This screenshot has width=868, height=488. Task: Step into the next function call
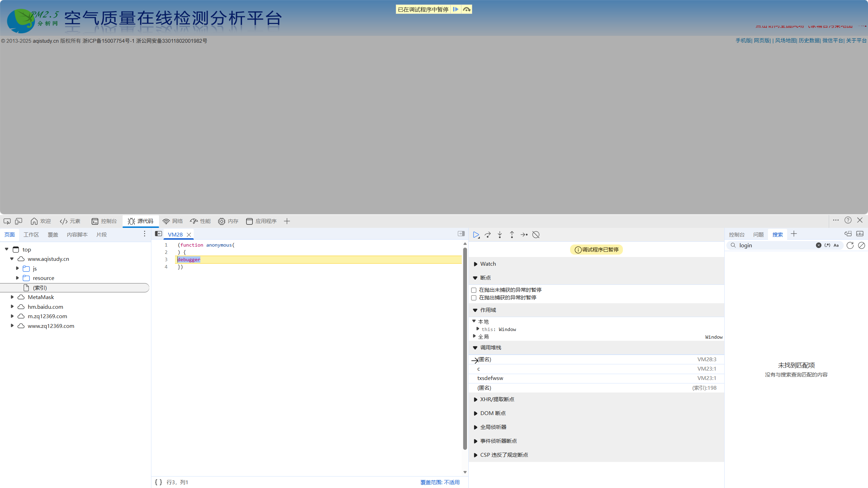pyautogui.click(x=500, y=234)
